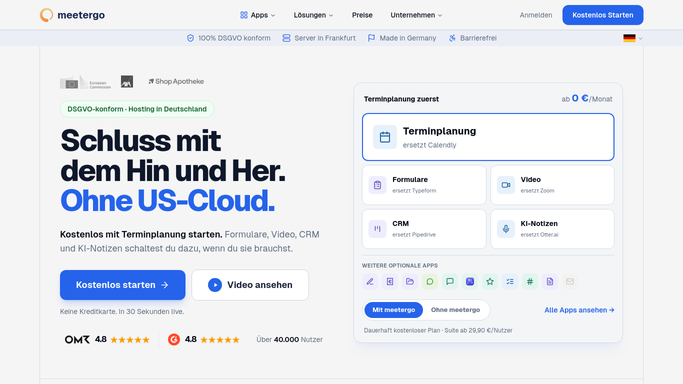Play the Video ansehen button

(x=250, y=285)
